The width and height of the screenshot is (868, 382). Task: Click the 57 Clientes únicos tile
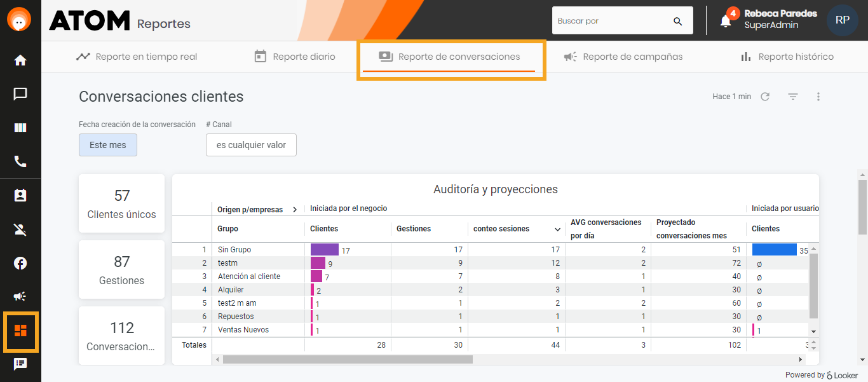121,203
